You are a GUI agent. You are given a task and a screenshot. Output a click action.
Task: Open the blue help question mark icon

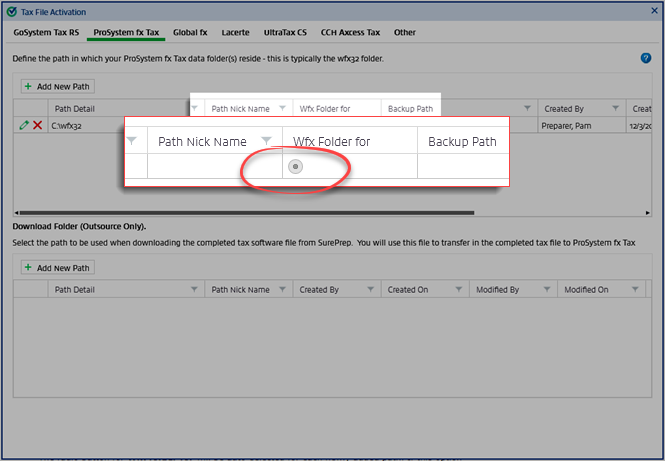pyautogui.click(x=646, y=59)
